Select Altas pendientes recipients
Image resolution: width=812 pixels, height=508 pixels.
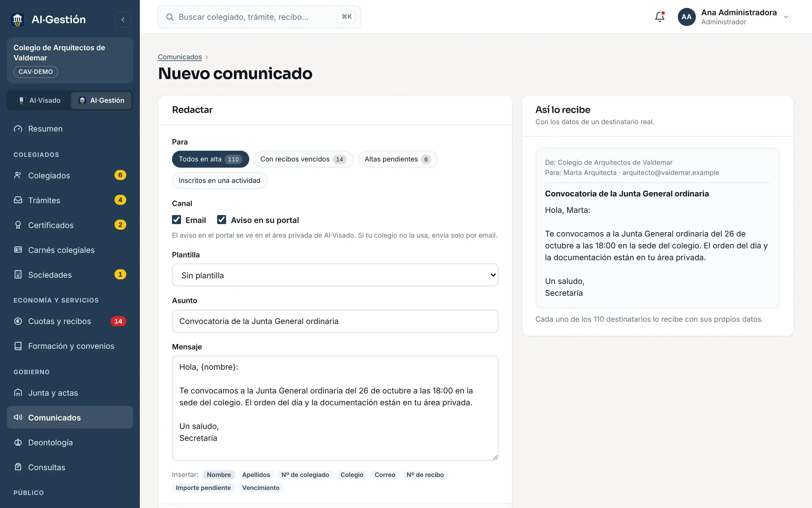(398, 159)
